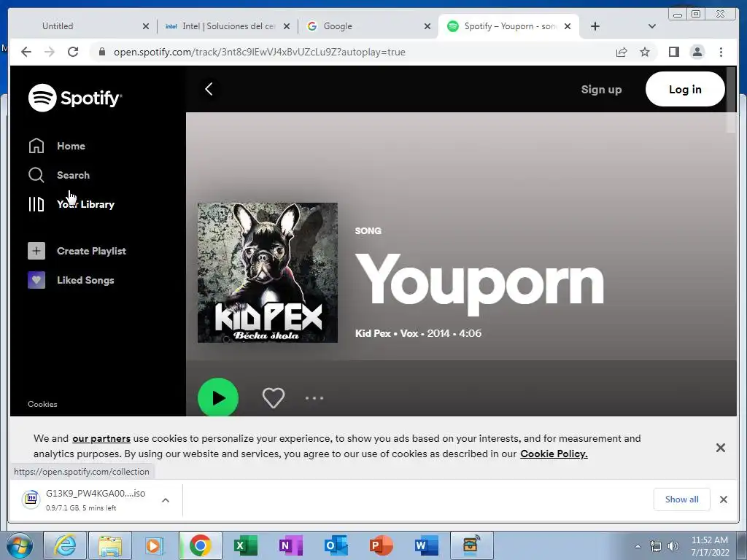Play the song with green play button
Viewport: 747px width, 560px height.
click(x=218, y=397)
